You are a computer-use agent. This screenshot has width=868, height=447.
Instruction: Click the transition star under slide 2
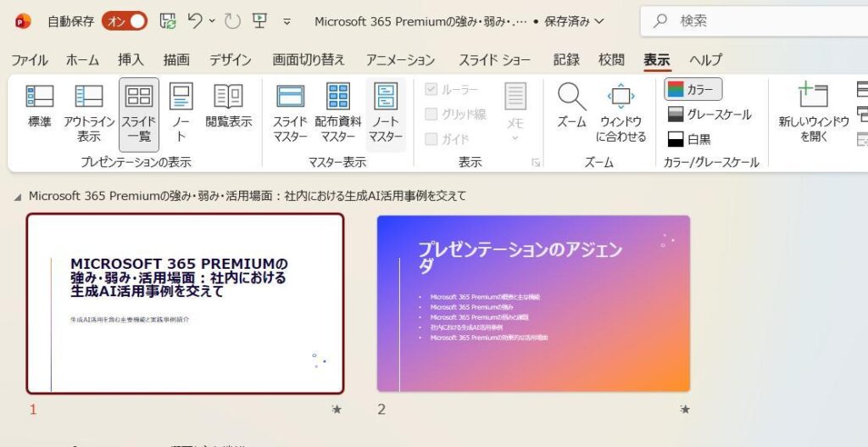[685, 410]
